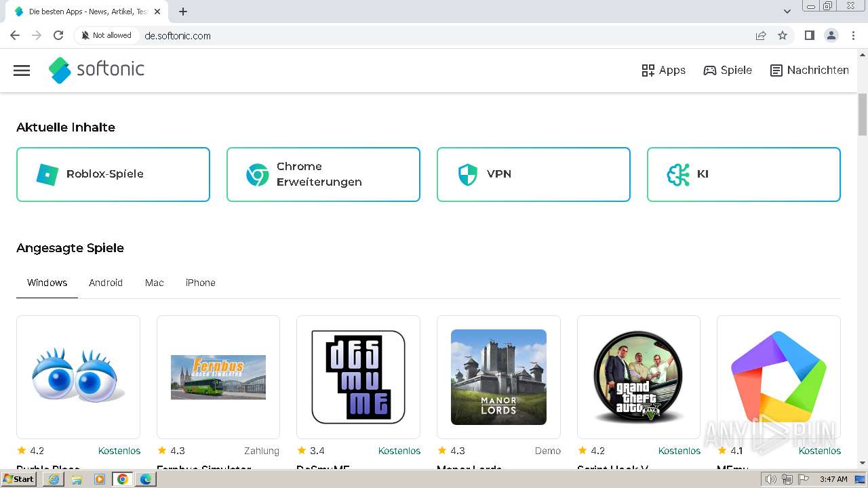Open the VPN card
This screenshot has width=868, height=488.
tap(534, 174)
